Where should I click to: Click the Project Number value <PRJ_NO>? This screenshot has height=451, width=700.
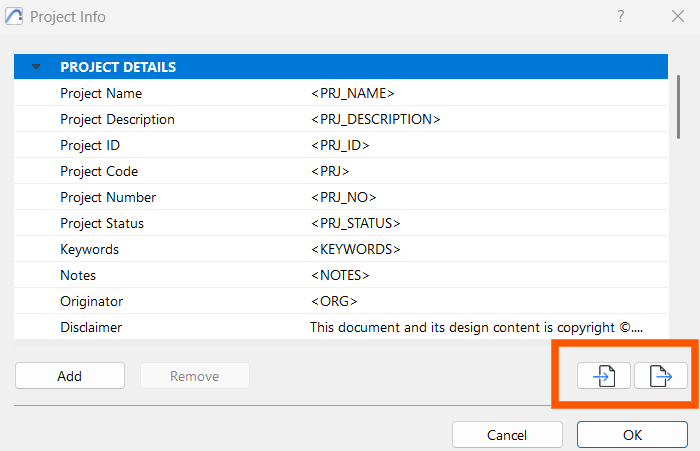(x=344, y=197)
